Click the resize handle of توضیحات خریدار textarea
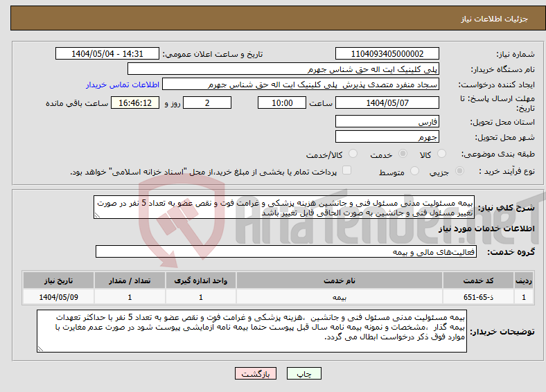This screenshot has width=546, height=392. pyautogui.click(x=40, y=349)
